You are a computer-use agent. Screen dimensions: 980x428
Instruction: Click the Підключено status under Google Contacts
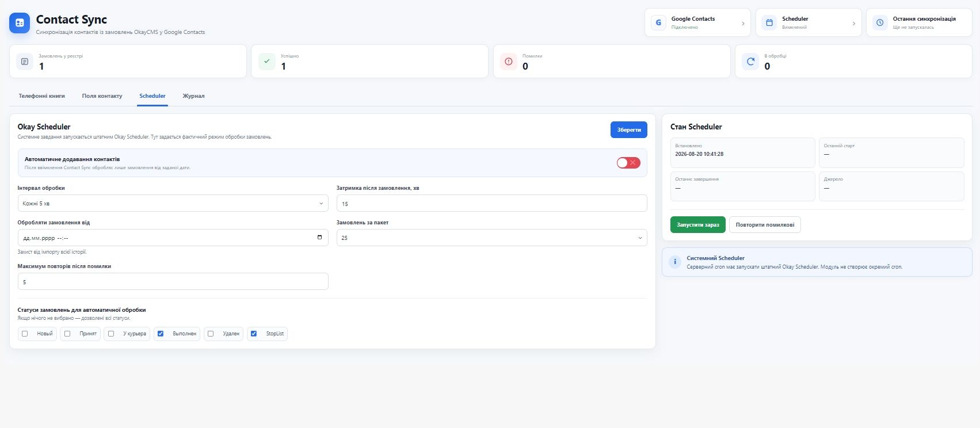tap(684, 27)
